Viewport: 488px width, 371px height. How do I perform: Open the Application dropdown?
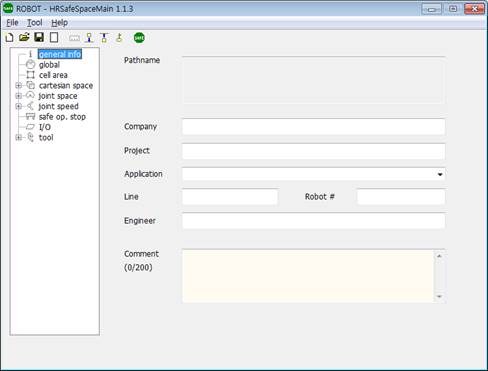[x=440, y=174]
